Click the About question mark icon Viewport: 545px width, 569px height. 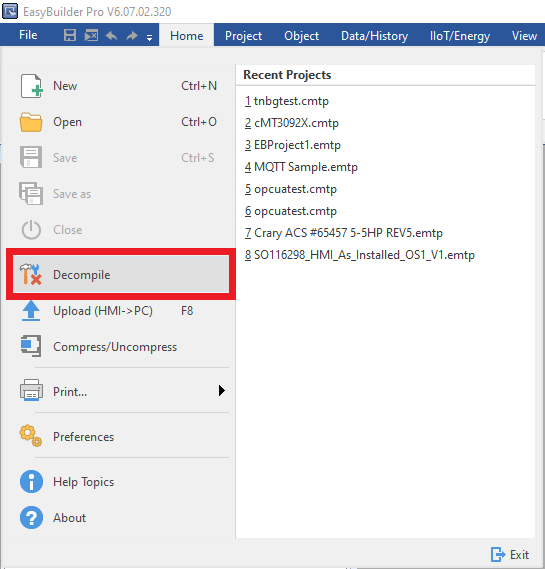point(31,517)
